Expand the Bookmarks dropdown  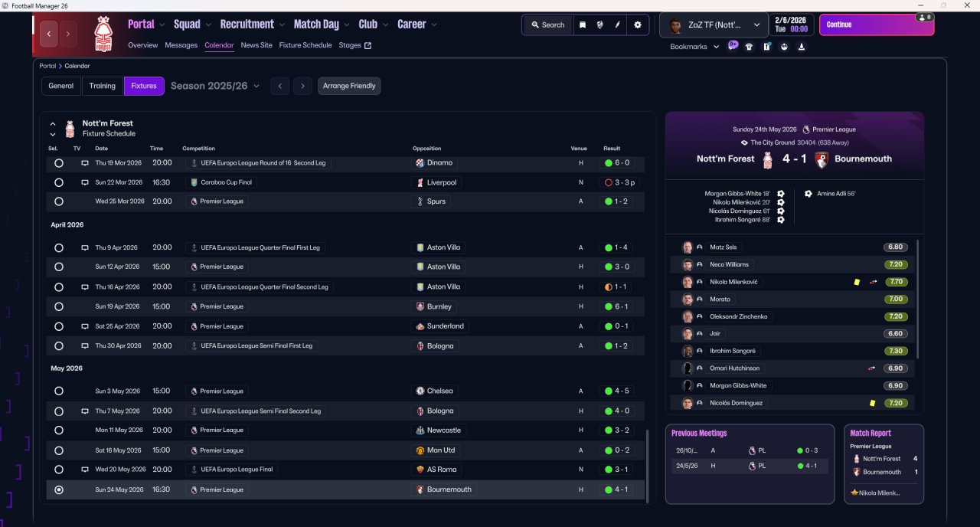point(694,47)
